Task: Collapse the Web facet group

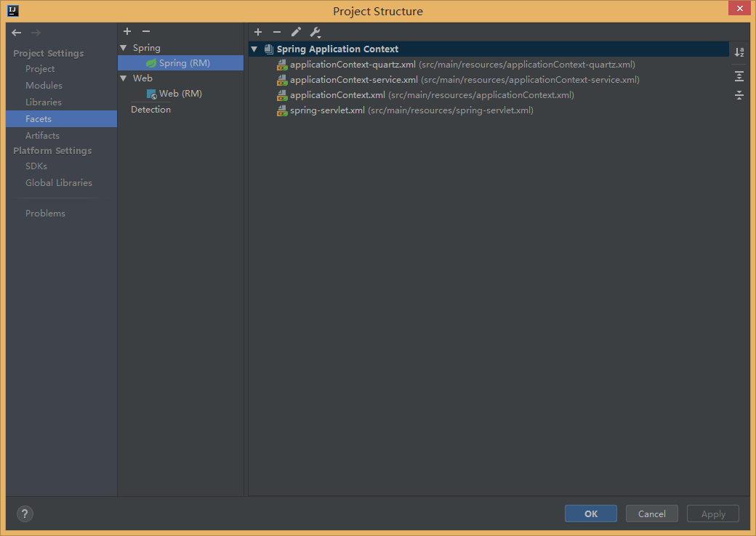Action: [x=124, y=78]
